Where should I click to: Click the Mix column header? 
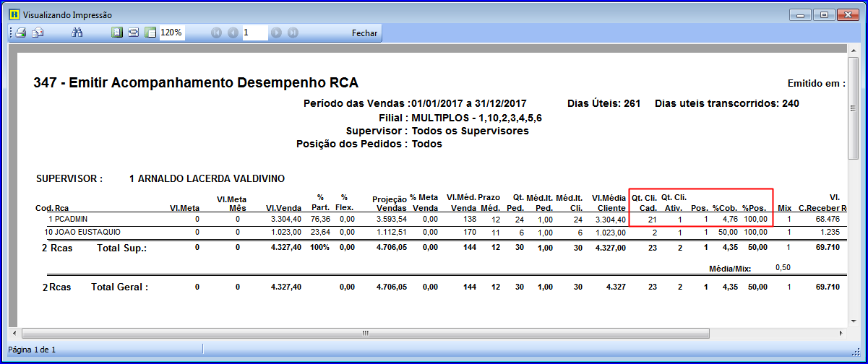(785, 209)
